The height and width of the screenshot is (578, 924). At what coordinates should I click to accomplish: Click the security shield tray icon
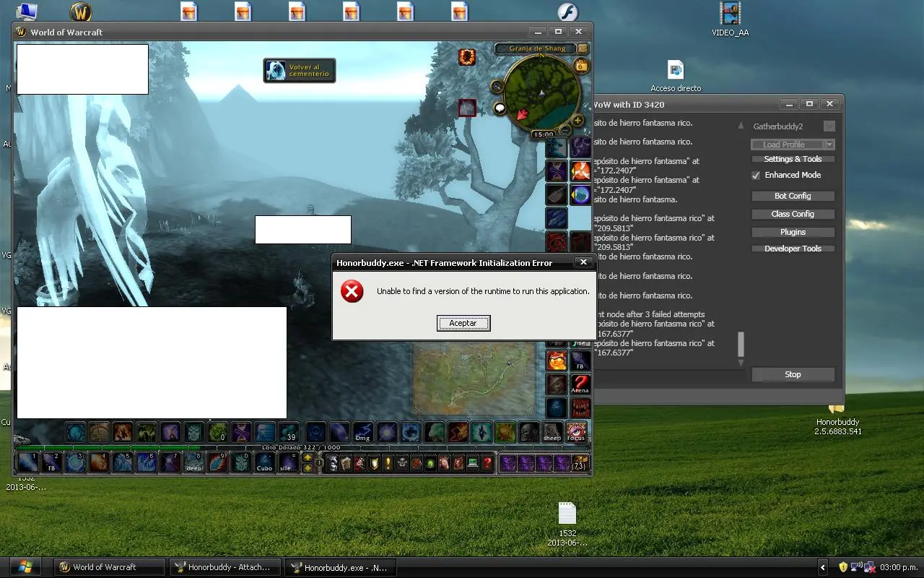(x=842, y=567)
